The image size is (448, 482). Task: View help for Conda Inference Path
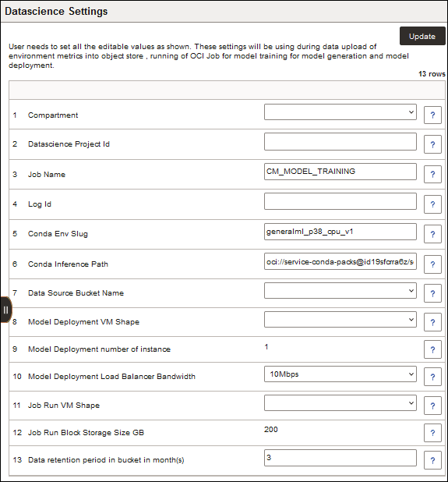click(x=432, y=264)
